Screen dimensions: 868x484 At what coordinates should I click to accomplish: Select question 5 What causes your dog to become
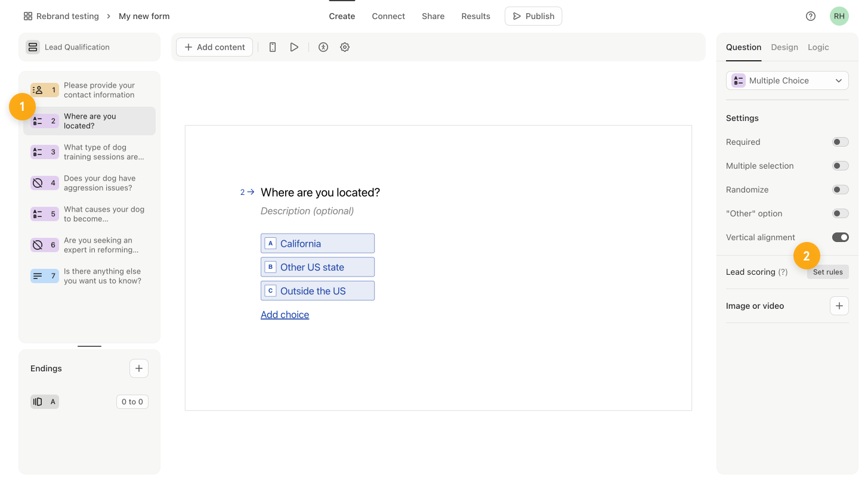click(89, 214)
